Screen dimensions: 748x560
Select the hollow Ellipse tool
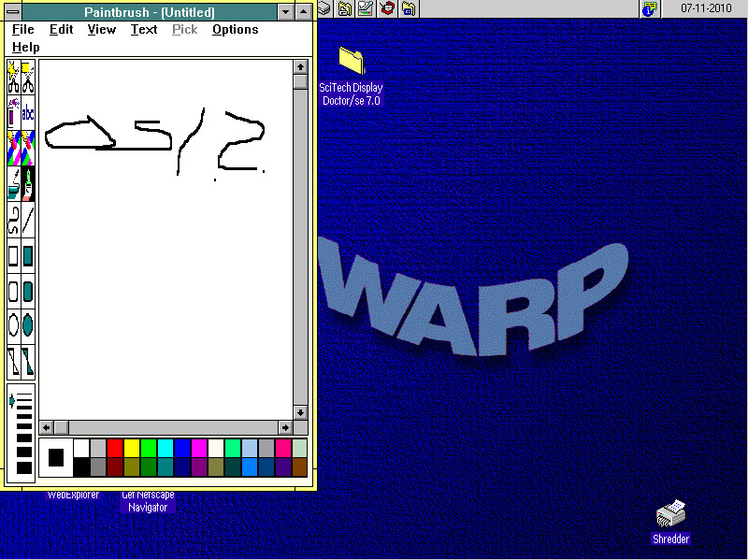(x=13, y=325)
